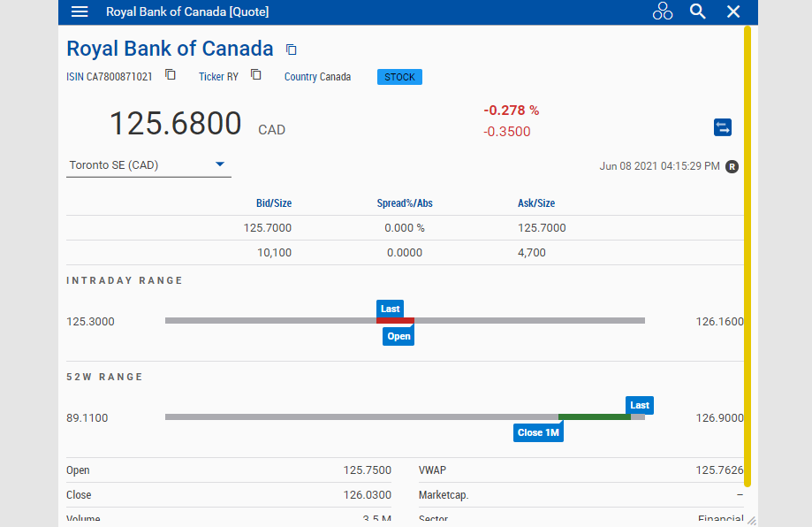Click the Royal Bank of Canada [Quote] title

(x=187, y=11)
